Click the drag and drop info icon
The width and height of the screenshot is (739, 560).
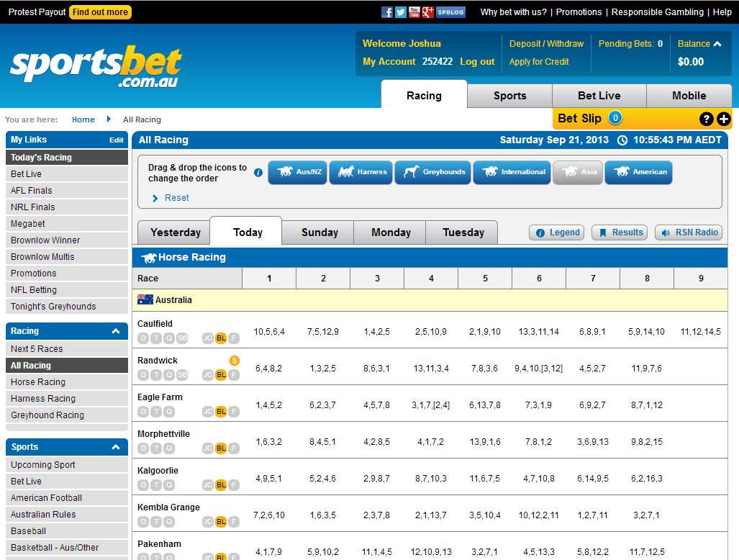(x=258, y=173)
